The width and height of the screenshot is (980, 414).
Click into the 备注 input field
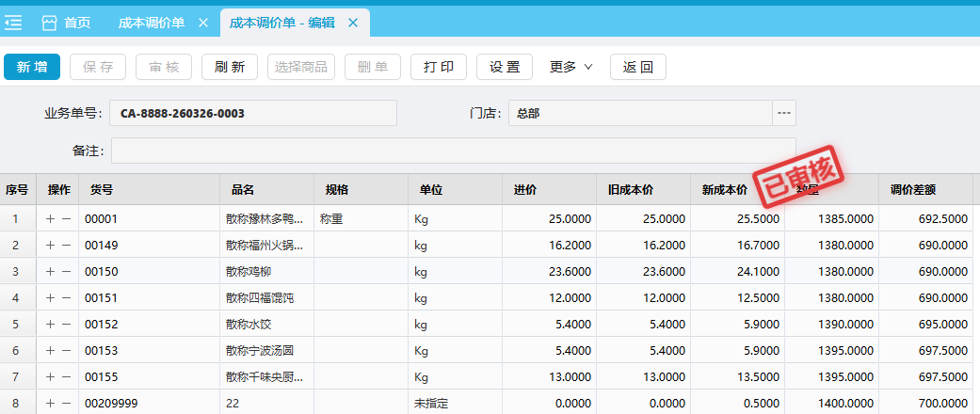[453, 151]
